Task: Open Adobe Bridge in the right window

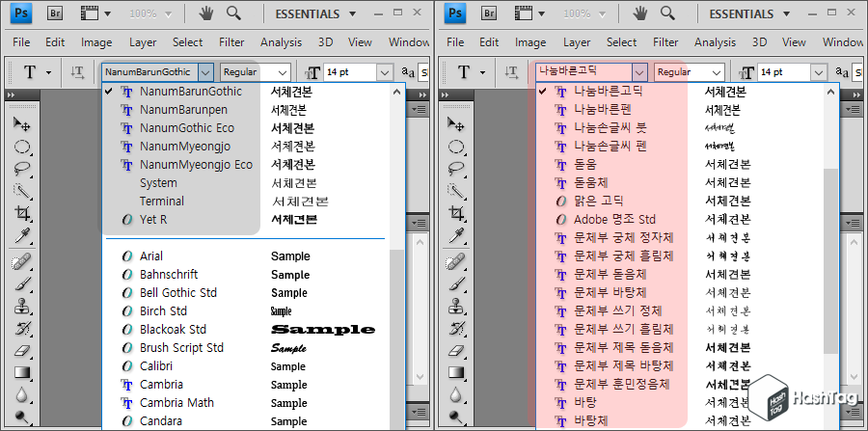Action: pyautogui.click(x=488, y=13)
